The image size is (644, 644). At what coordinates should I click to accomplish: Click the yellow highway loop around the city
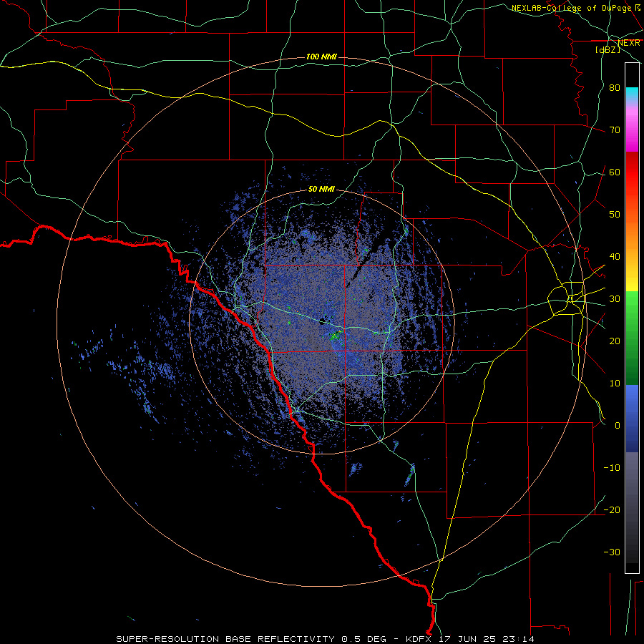567,298
